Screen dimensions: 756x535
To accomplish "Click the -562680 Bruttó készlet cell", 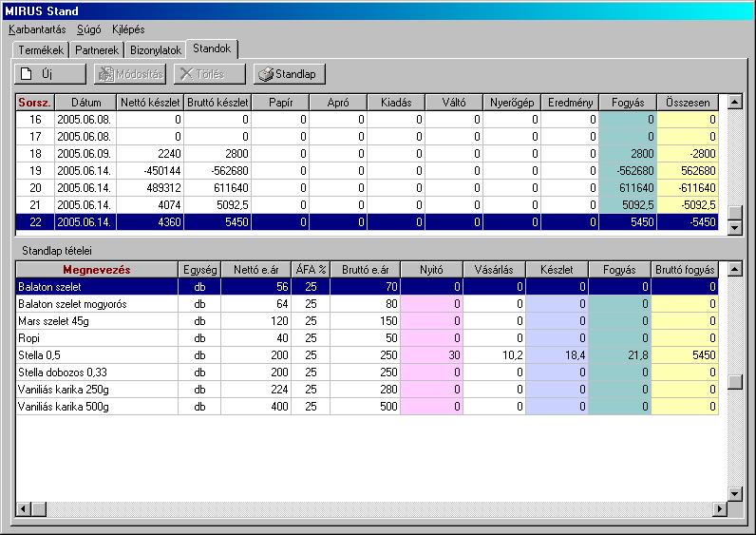I will pyautogui.click(x=217, y=171).
